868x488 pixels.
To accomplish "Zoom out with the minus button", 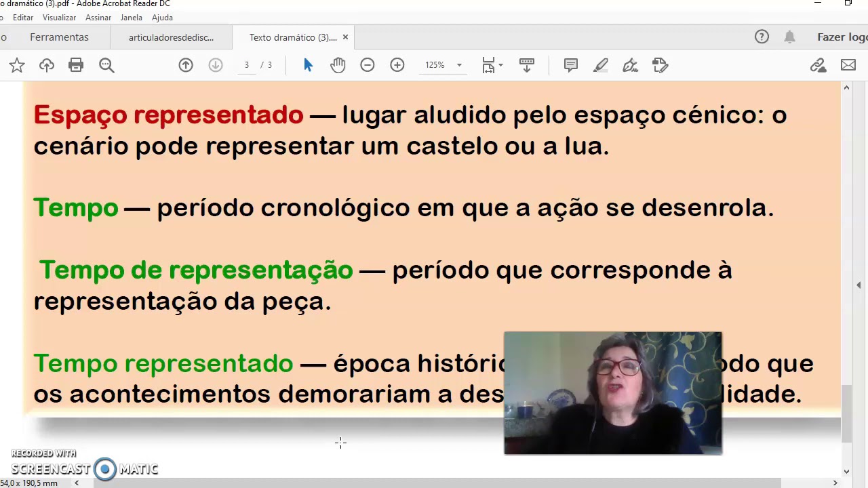I will coord(368,65).
